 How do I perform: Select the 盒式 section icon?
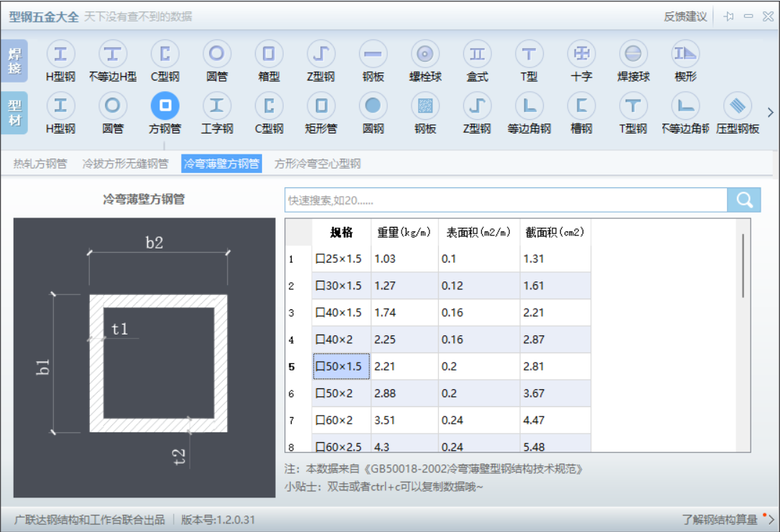click(x=477, y=54)
